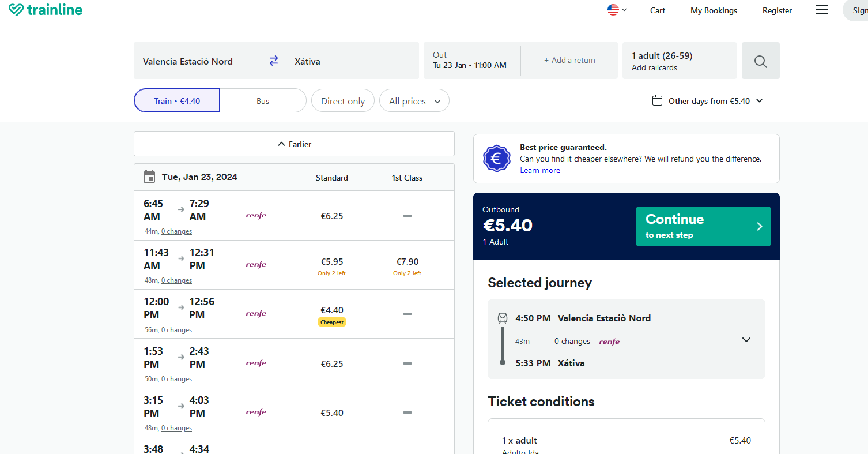Image resolution: width=868 pixels, height=454 pixels.
Task: Click the station icon in Selected journey
Action: pos(502,318)
